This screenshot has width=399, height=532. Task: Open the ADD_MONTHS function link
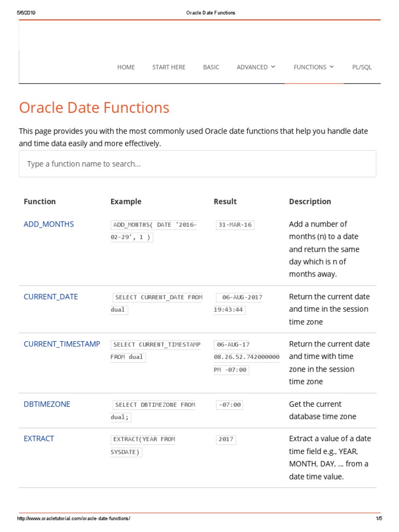(49, 224)
